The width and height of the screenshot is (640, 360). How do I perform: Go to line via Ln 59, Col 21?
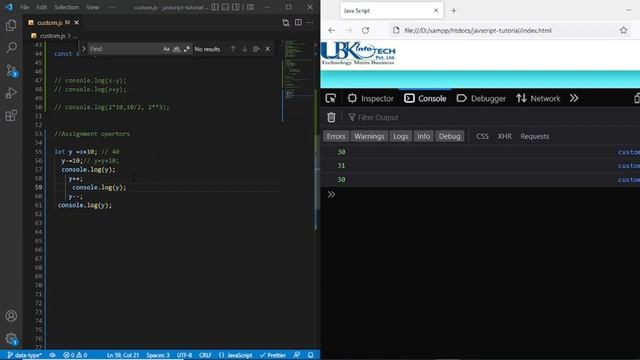point(123,355)
